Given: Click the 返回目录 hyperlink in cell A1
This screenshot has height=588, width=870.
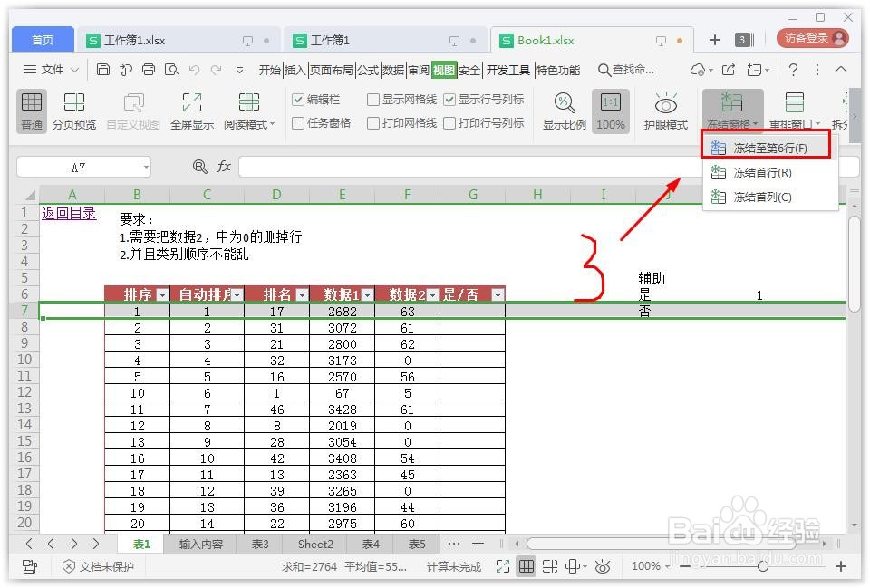Looking at the screenshot, I should pyautogui.click(x=69, y=213).
